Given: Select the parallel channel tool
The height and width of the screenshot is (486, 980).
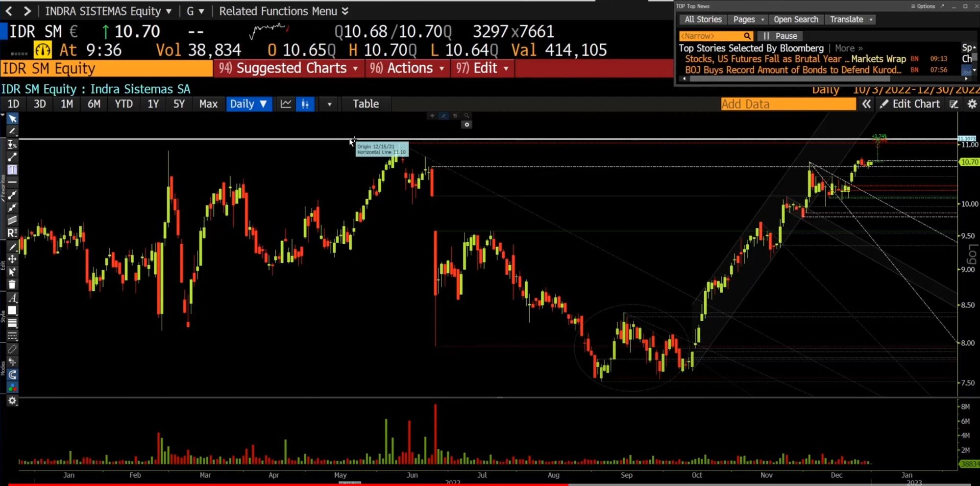Looking at the screenshot, I should pyautogui.click(x=12, y=220).
